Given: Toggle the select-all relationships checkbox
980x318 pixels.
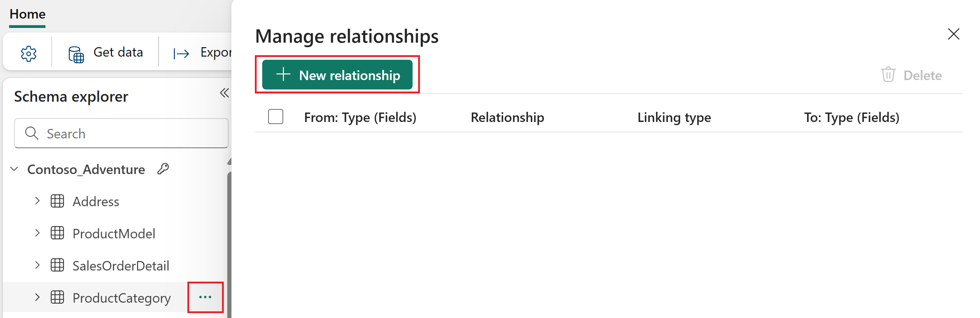Looking at the screenshot, I should (x=276, y=117).
